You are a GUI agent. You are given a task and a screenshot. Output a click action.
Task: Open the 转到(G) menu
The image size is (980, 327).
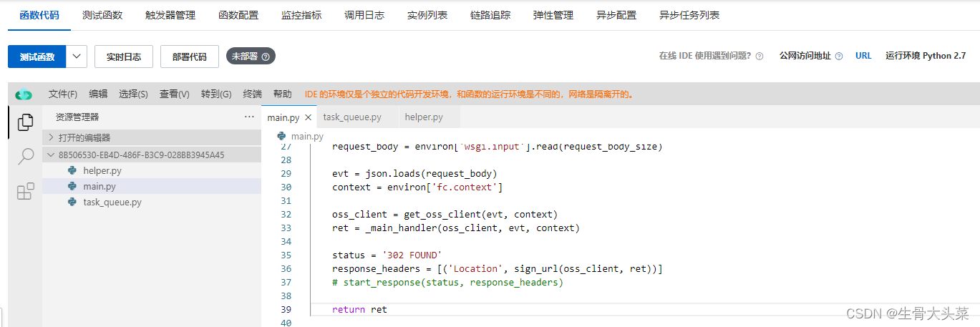pyautogui.click(x=216, y=94)
